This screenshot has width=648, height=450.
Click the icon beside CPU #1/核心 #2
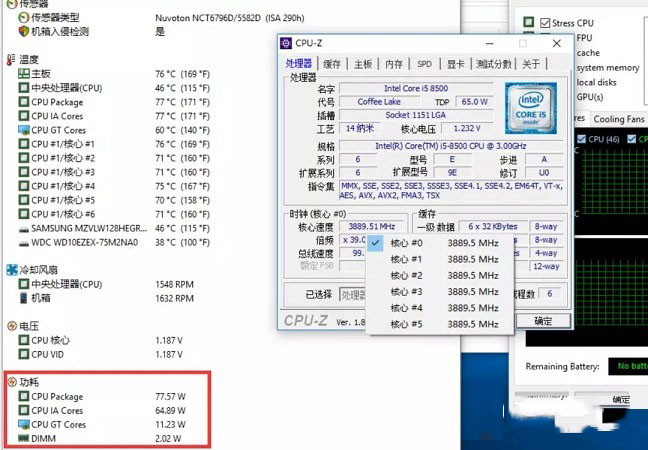pos(24,158)
